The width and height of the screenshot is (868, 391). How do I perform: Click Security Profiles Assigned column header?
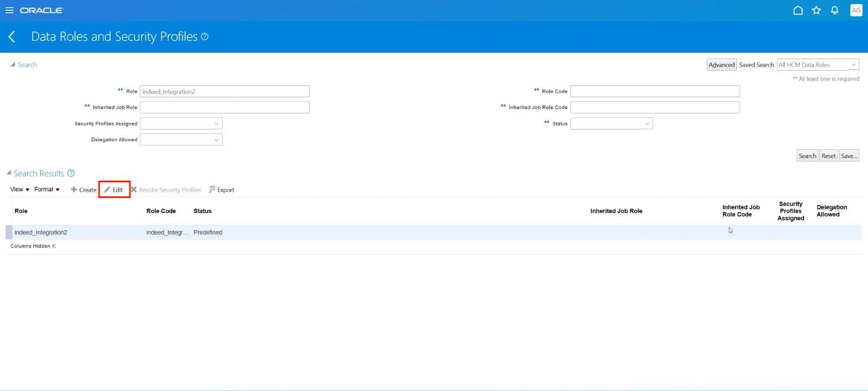pos(791,211)
